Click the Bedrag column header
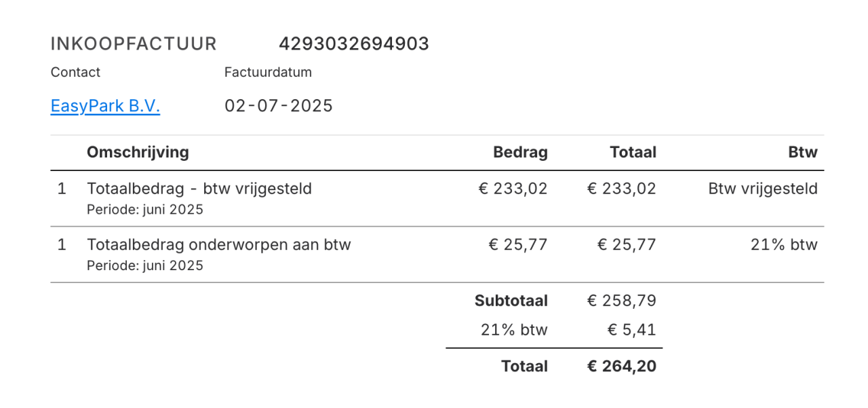Viewport: 868px width, 408px height. 520,152
